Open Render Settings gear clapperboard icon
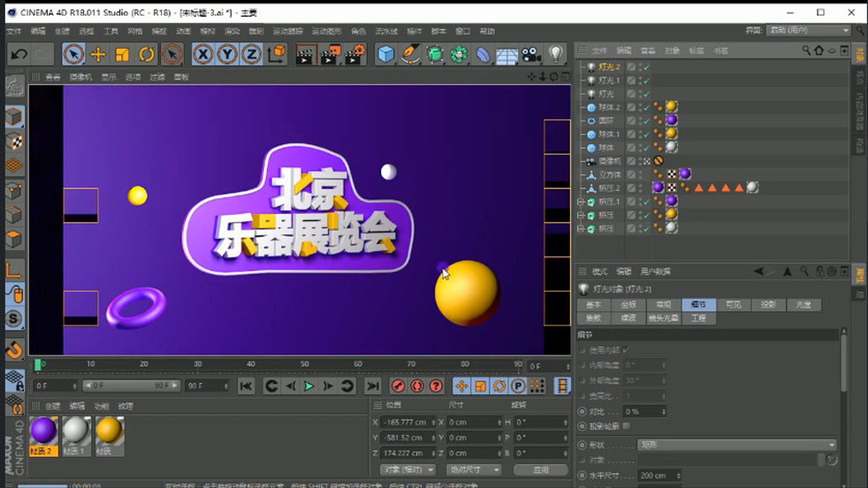 point(354,54)
